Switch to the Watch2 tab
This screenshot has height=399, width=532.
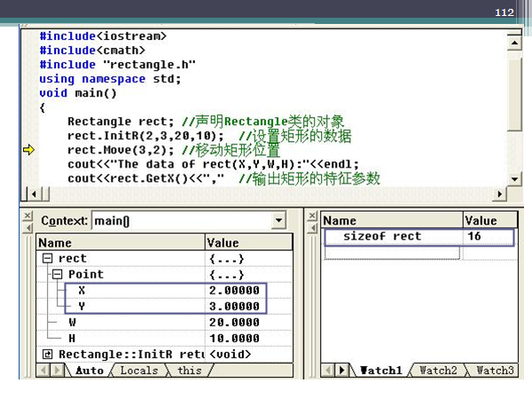437,371
